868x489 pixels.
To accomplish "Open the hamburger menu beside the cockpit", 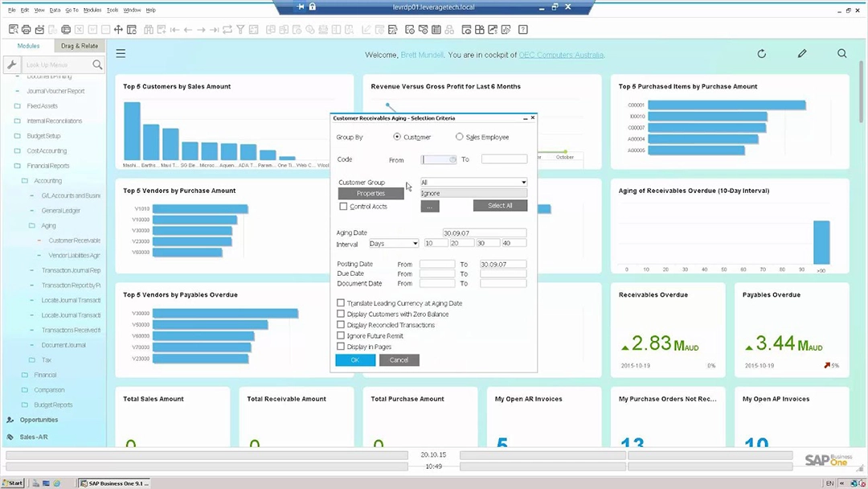I will coord(120,53).
